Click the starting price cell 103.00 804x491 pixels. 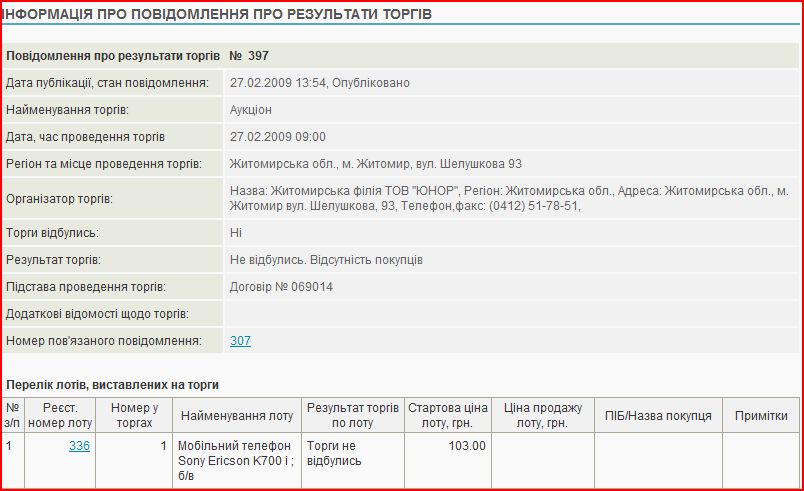[x=465, y=446]
